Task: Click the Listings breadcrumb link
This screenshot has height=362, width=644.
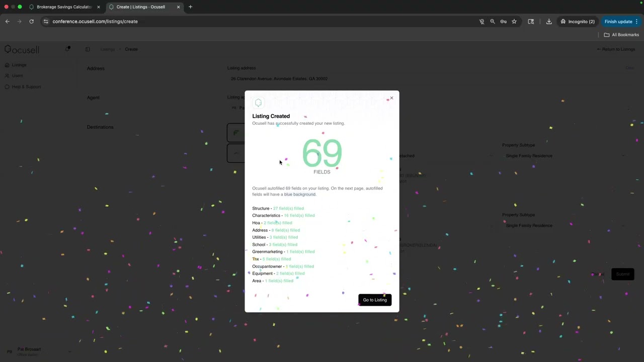Action: point(108,49)
